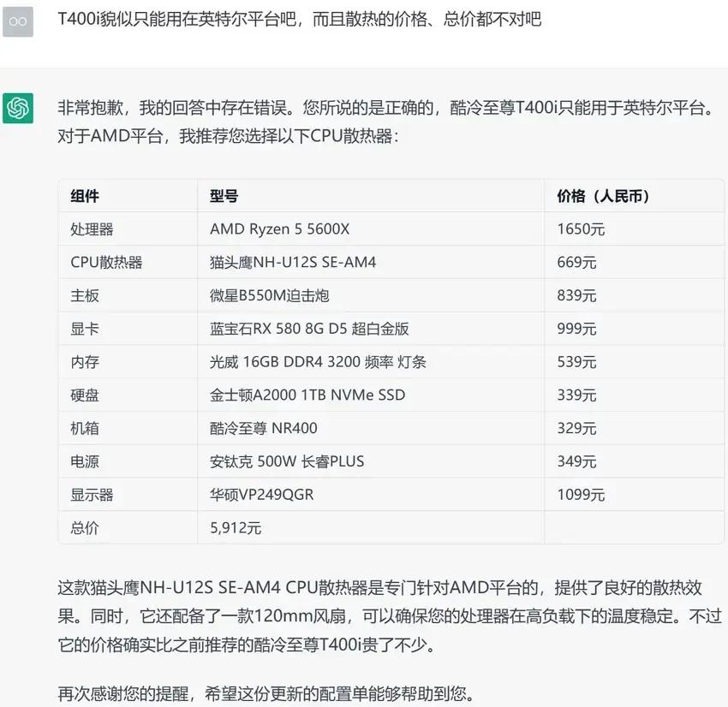This screenshot has height=707, width=728.
Task: Click the 1650元 processor price cell
Action: coord(571,229)
